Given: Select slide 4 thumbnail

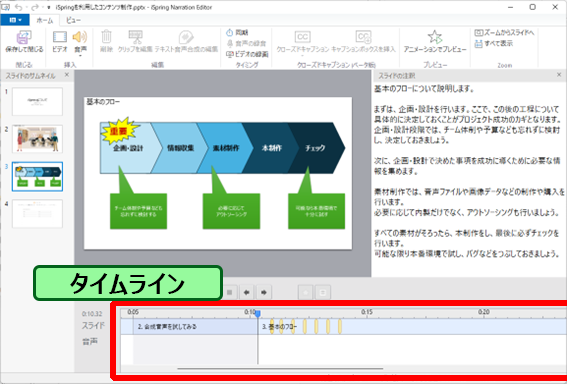Looking at the screenshot, I should coord(37,214).
